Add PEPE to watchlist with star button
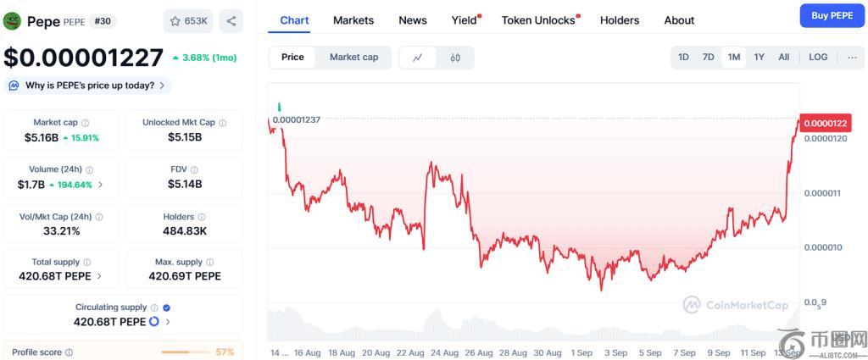The height and width of the screenshot is (360, 868). [188, 21]
